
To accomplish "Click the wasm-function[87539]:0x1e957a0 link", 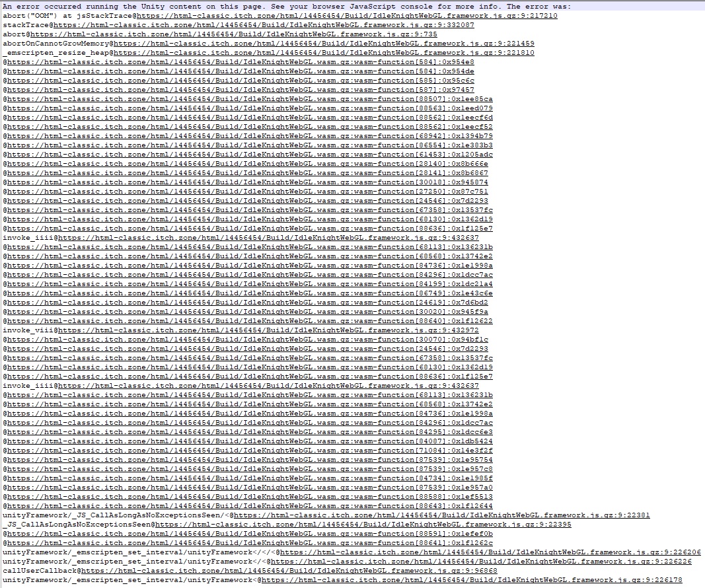I will click(x=250, y=488).
